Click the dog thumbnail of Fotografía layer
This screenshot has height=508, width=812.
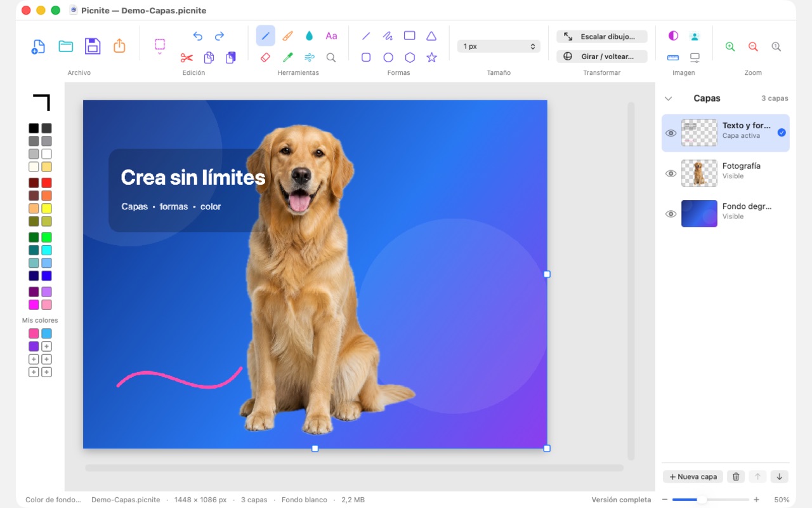pyautogui.click(x=699, y=173)
